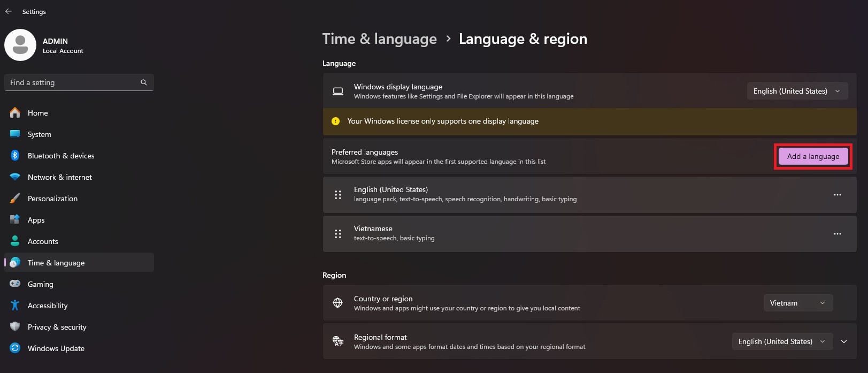
Task: Click the Windows display language laptop icon
Action: click(338, 91)
